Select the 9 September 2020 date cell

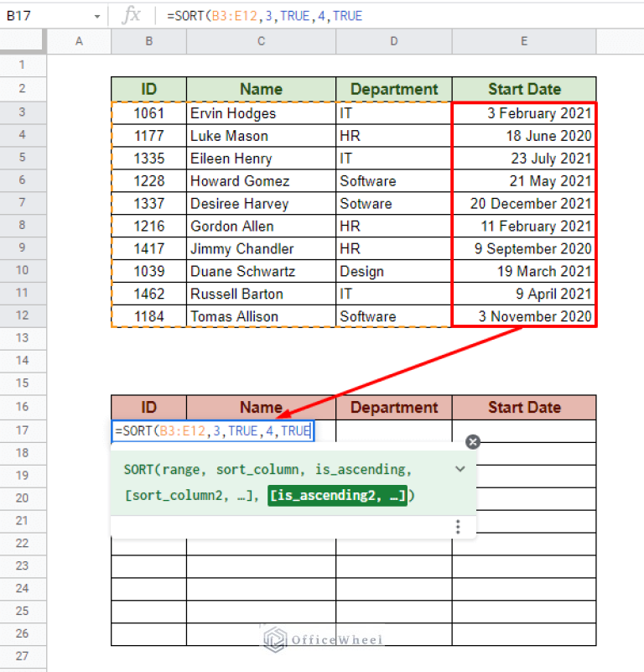click(x=524, y=248)
